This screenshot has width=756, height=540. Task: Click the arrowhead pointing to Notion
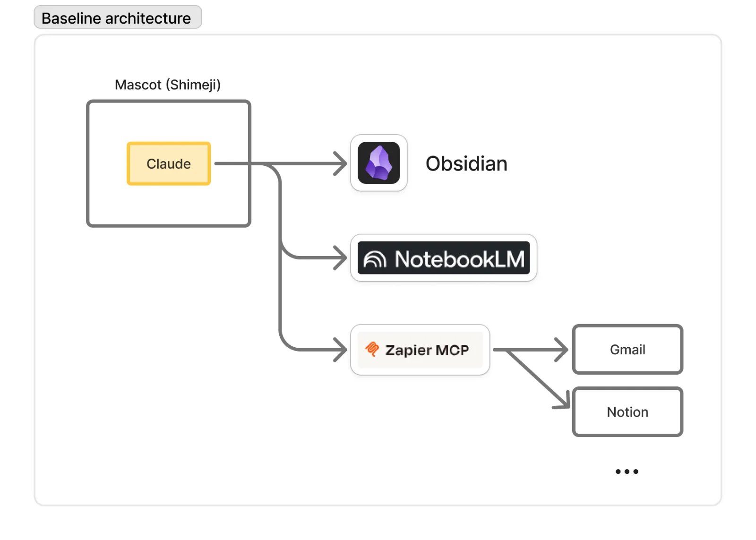click(x=562, y=400)
